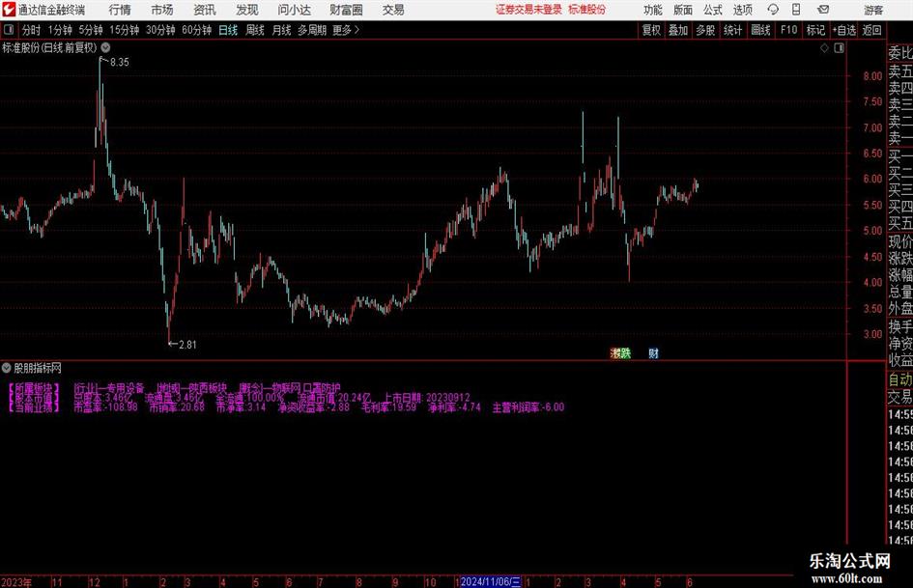913x588 pixels.
Task: Click the 2024/11/06 date label
Action: point(491,581)
